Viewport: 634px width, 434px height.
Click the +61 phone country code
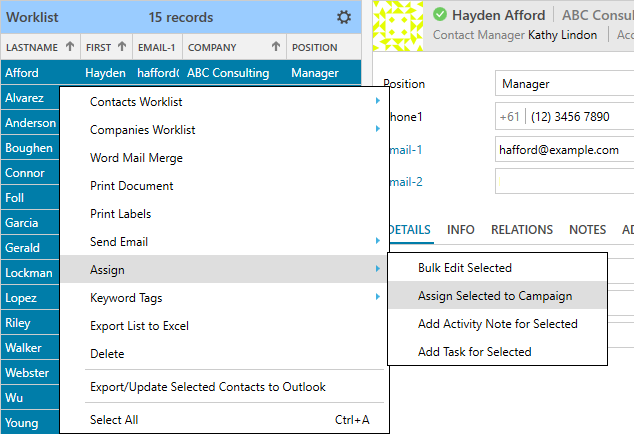point(509,117)
